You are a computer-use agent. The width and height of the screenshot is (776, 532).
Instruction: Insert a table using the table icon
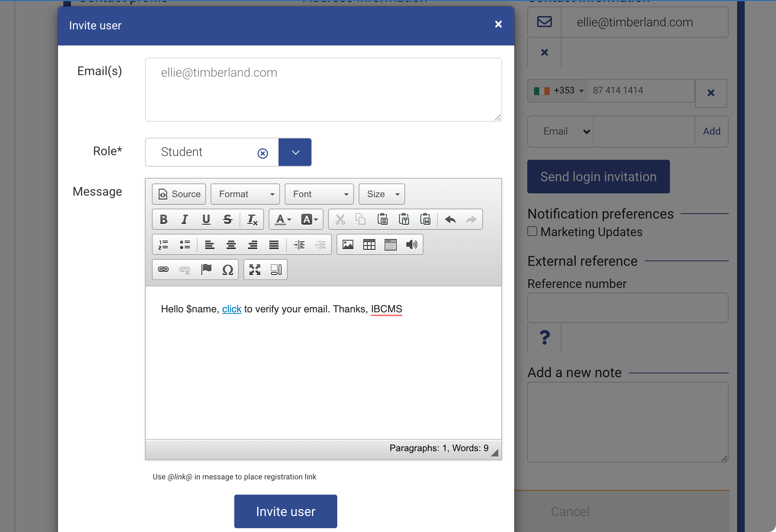coord(369,244)
